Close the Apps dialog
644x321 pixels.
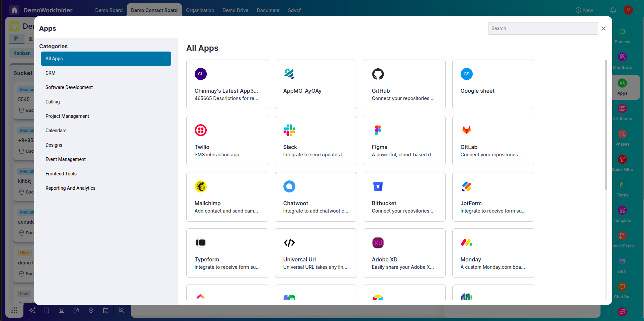pos(604,28)
